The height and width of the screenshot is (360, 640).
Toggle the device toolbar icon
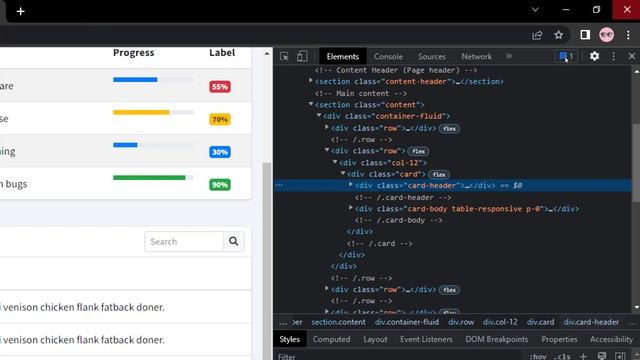point(302,56)
